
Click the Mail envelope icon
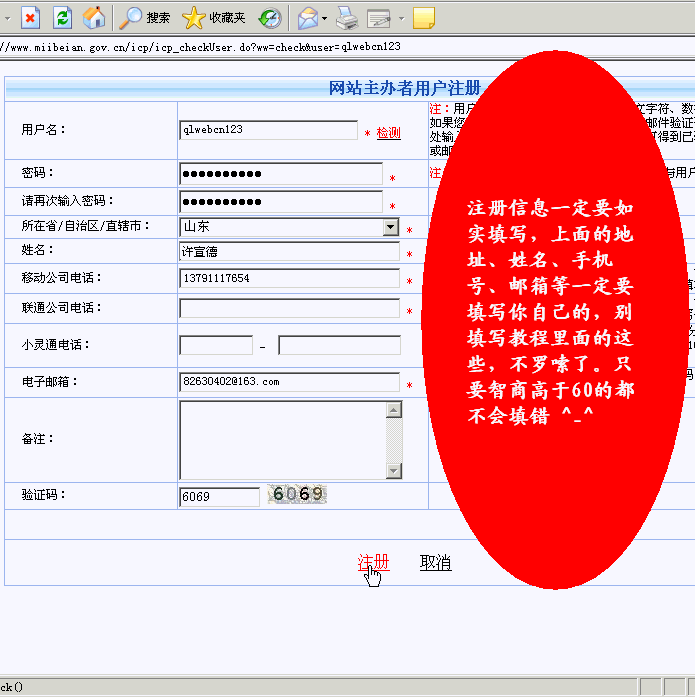308,17
